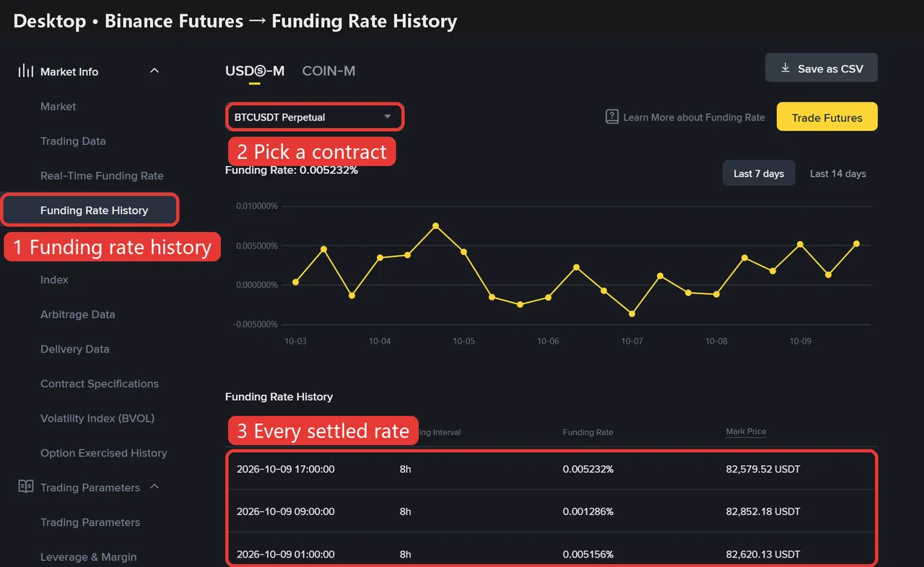Select the Last 14 days range
924x567 pixels.
837,173
